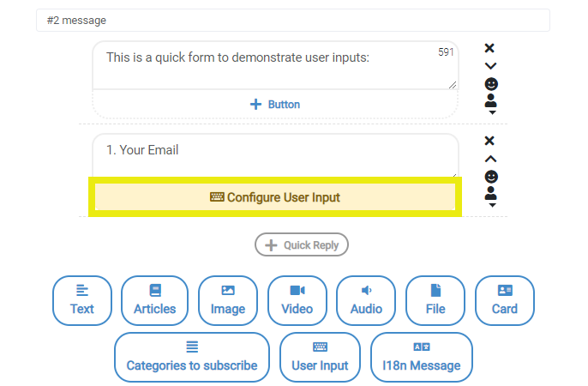Insert a Text block
The height and width of the screenshot is (386, 588).
[x=82, y=300]
